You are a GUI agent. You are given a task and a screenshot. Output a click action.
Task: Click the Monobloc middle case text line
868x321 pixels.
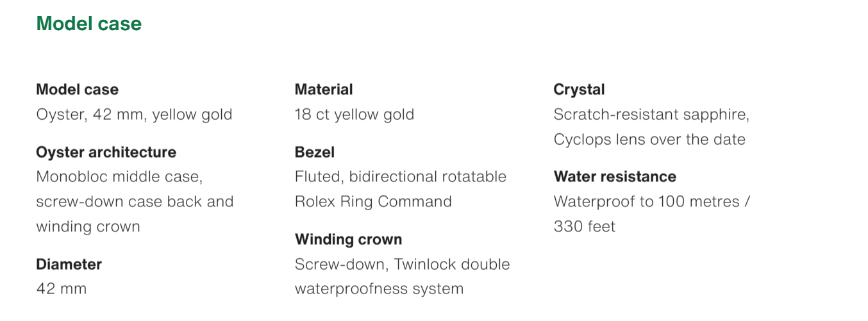[x=119, y=177]
